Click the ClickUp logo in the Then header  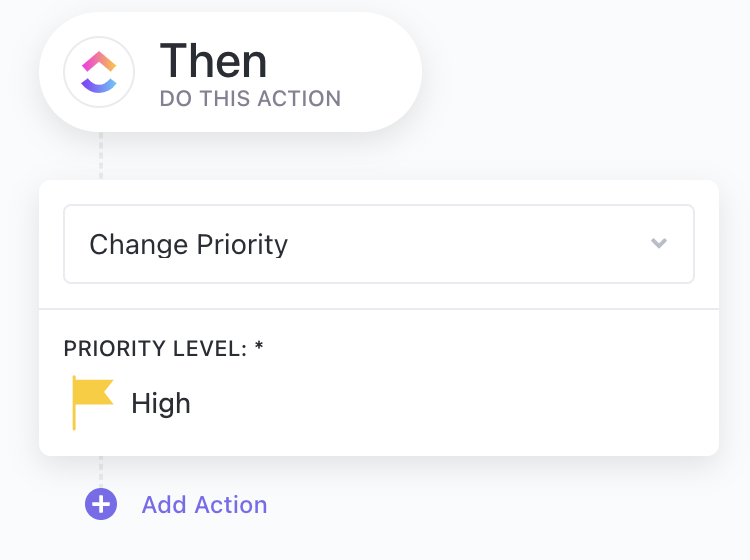coord(99,72)
